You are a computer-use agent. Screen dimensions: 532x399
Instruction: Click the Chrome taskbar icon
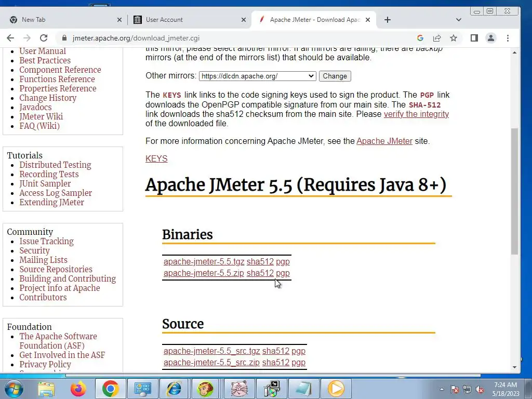pyautogui.click(x=111, y=389)
